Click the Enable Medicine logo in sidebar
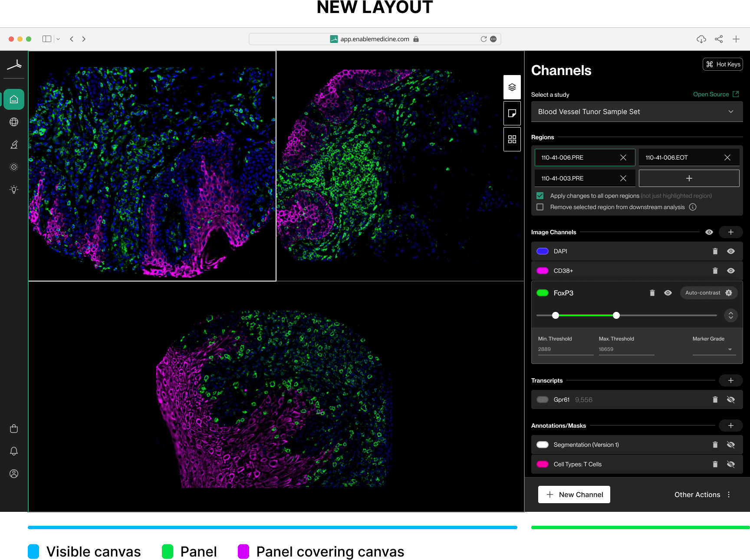Viewport: 750px width, 560px height. [x=14, y=65]
